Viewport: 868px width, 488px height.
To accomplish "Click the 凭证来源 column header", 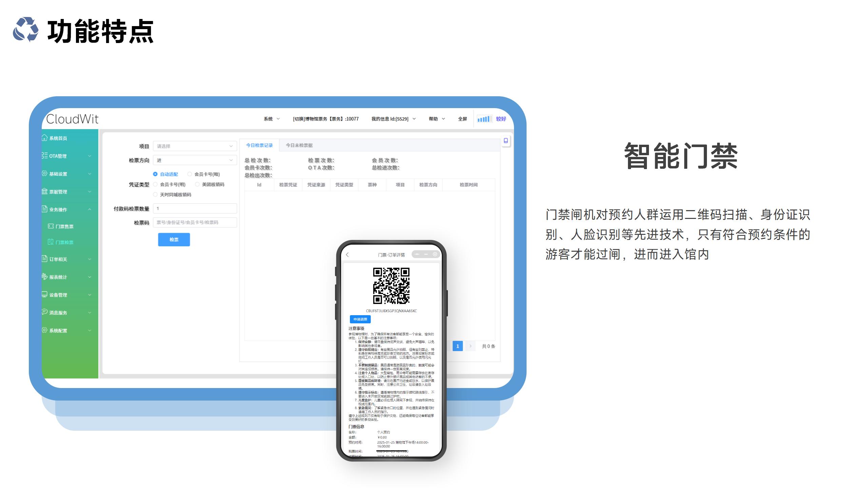I will click(316, 185).
